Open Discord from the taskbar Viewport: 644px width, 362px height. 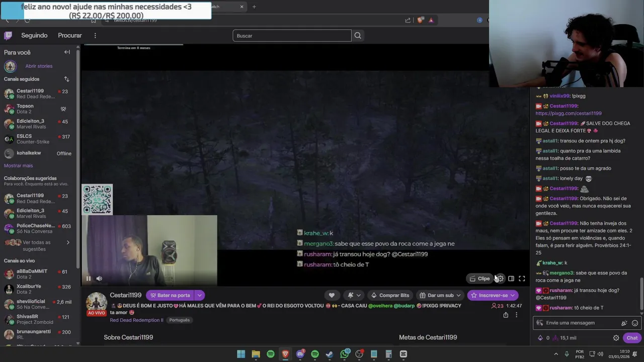pos(300,354)
